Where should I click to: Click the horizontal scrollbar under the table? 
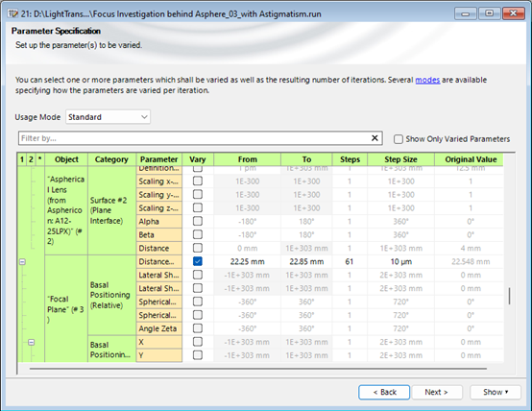258,368
